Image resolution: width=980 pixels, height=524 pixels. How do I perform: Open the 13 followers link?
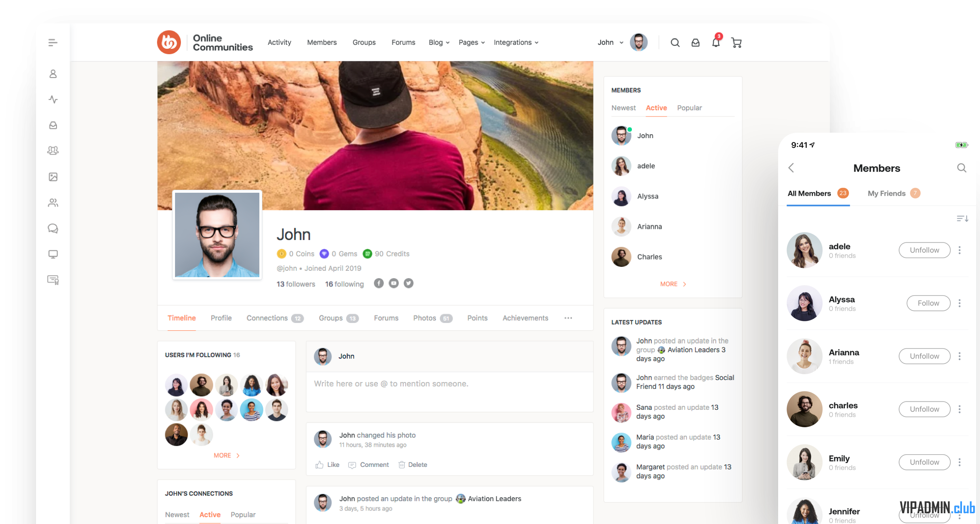click(x=296, y=284)
